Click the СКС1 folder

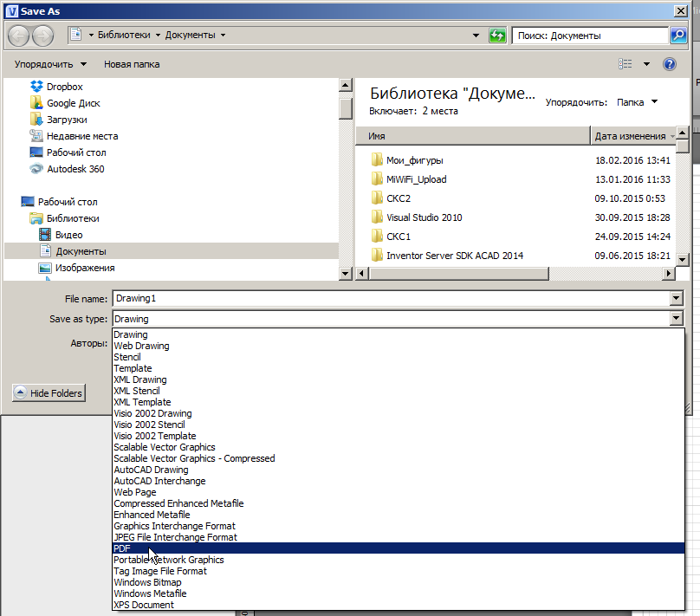tap(399, 237)
